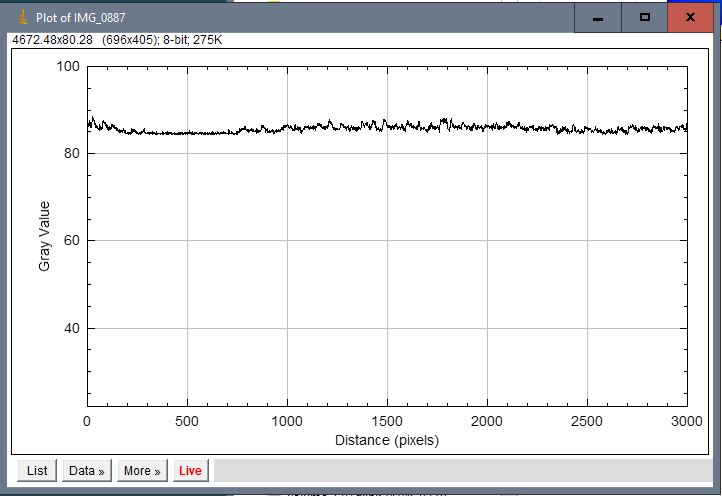
Task: Open the Data » menu button
Action: tap(87, 470)
